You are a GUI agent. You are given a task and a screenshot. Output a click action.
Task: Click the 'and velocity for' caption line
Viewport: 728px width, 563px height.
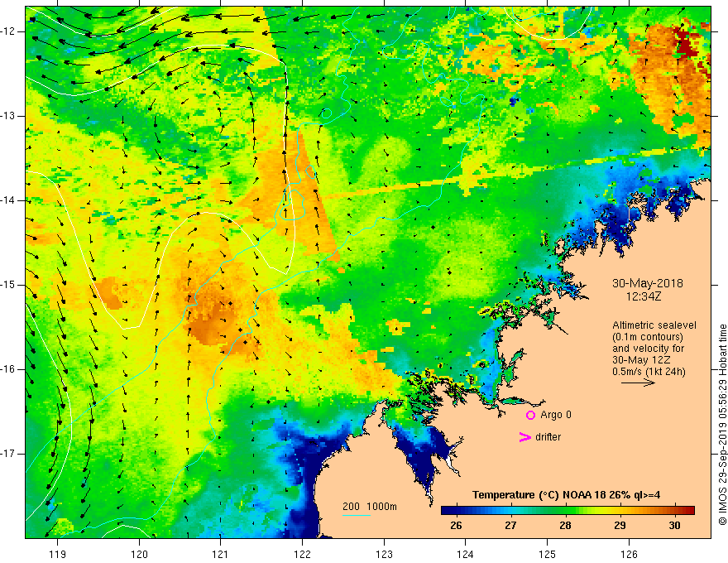(x=648, y=349)
